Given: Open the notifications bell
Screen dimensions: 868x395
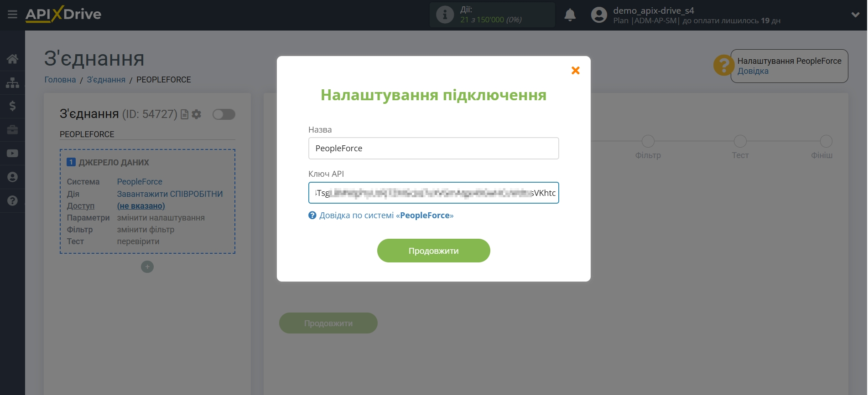Looking at the screenshot, I should click(570, 15).
